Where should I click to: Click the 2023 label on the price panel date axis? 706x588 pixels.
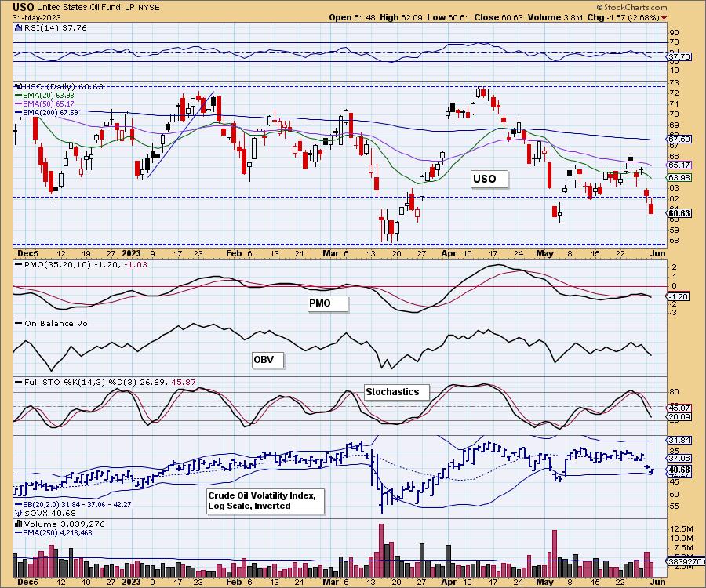click(131, 253)
